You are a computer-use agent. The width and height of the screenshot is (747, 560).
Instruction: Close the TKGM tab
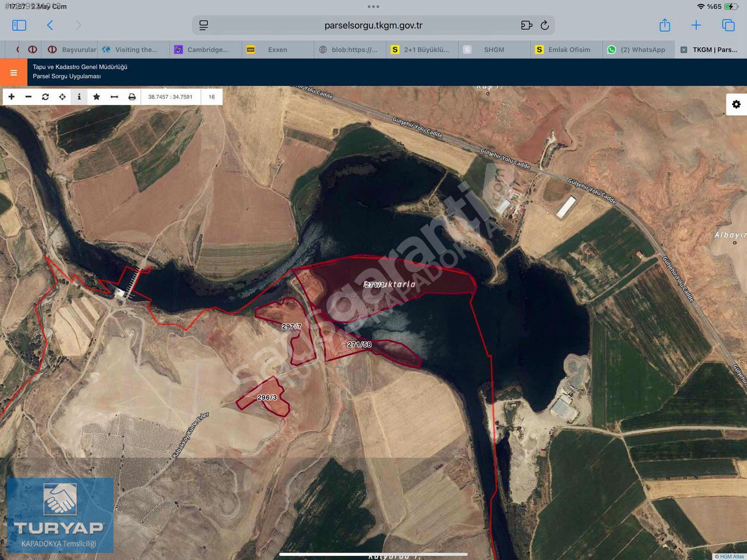tap(684, 49)
